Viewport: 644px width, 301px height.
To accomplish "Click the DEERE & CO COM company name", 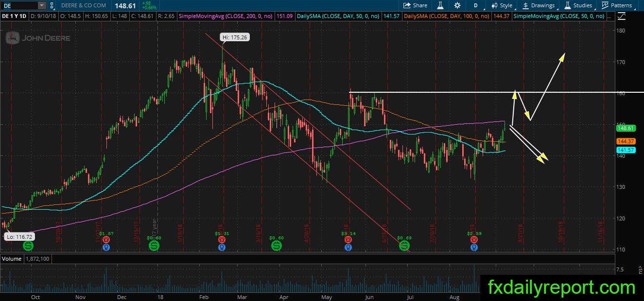I will tap(84, 5).
